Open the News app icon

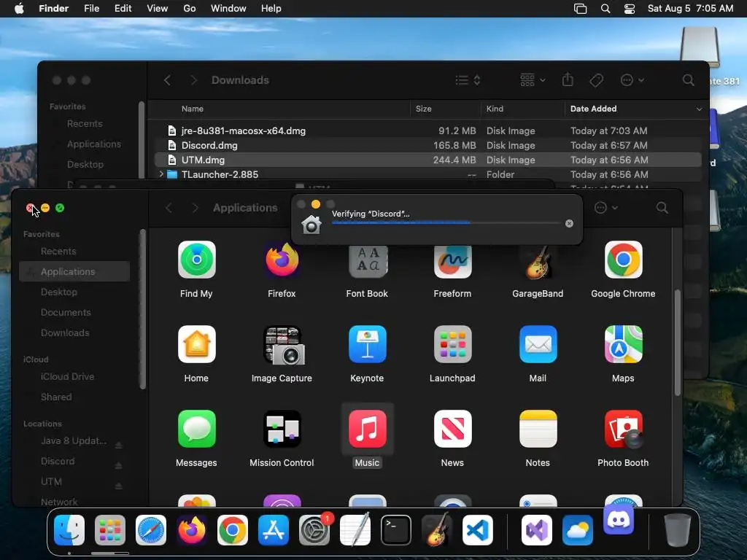point(452,429)
